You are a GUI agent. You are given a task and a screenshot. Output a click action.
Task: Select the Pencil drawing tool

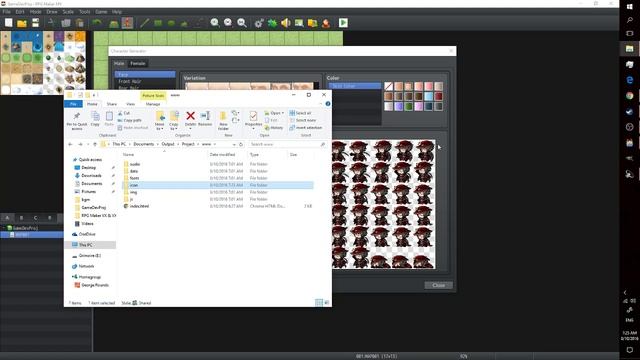click(144, 23)
